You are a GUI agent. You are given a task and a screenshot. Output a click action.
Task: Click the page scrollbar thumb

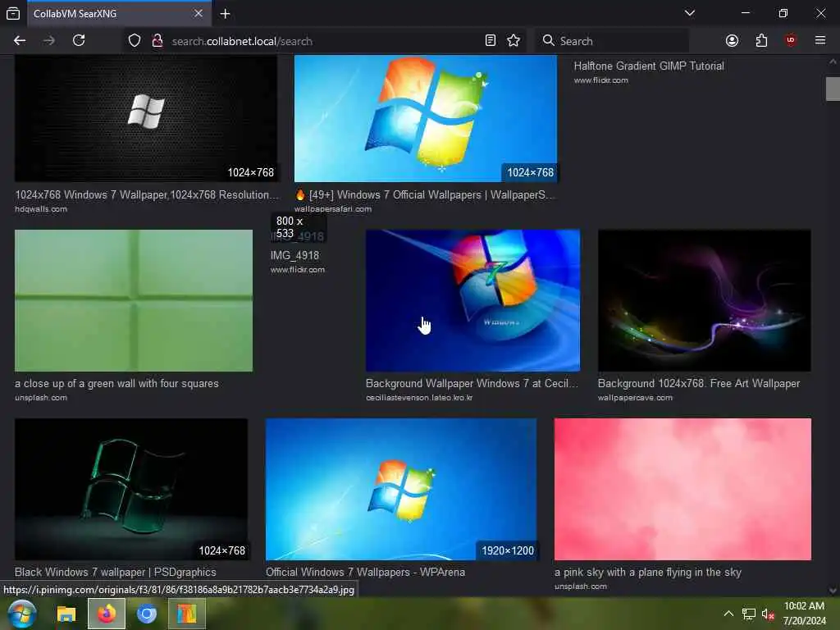pyautogui.click(x=833, y=89)
